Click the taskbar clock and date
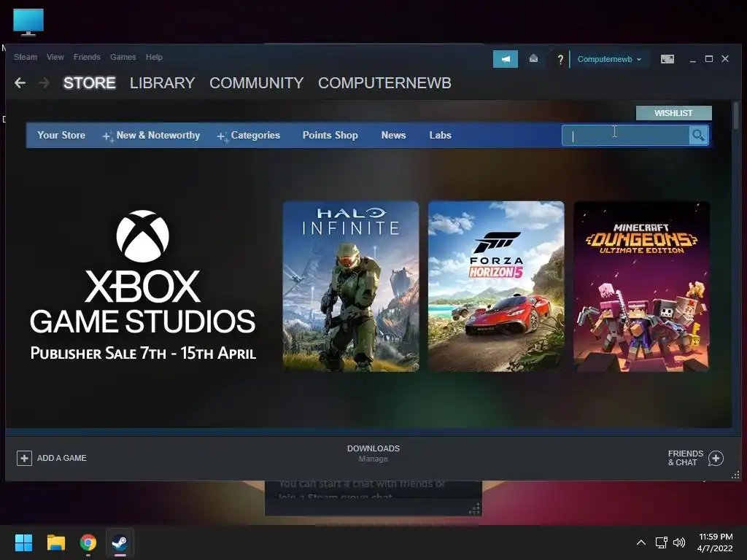 pos(715,542)
